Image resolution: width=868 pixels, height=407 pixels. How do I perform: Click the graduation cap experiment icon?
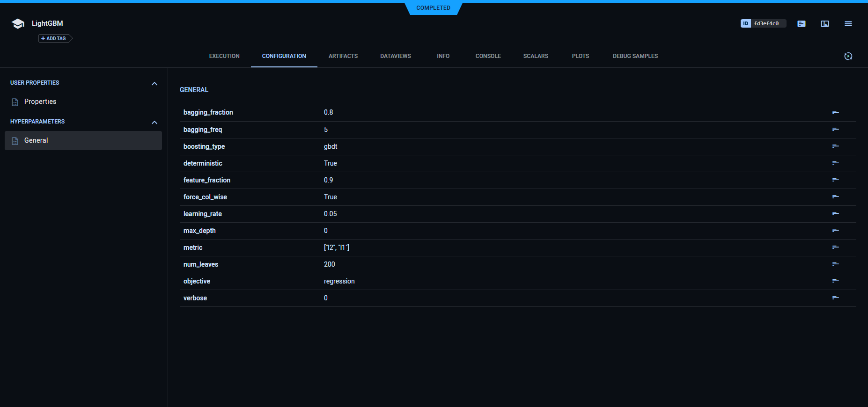(18, 24)
